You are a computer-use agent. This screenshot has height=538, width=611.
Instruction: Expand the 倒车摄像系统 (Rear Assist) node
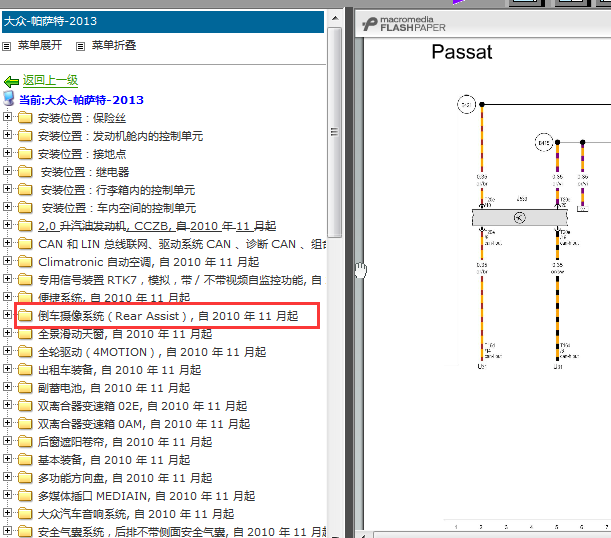7,314
